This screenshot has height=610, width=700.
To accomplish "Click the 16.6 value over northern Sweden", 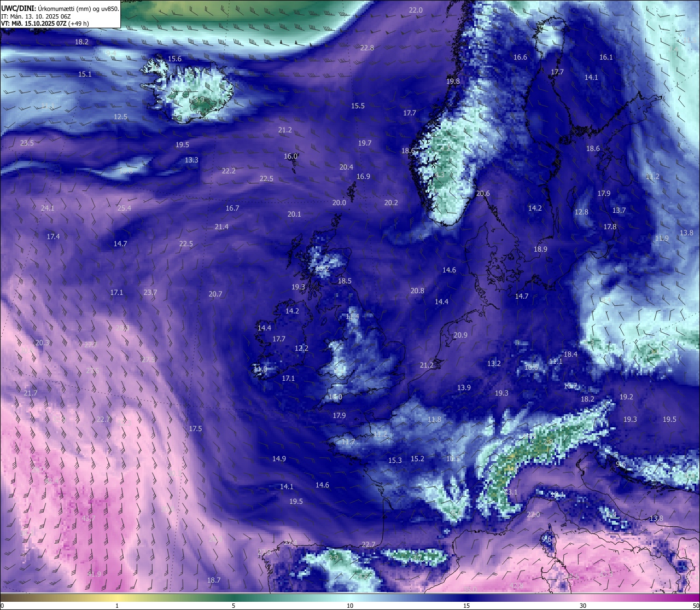I will 520,57.
